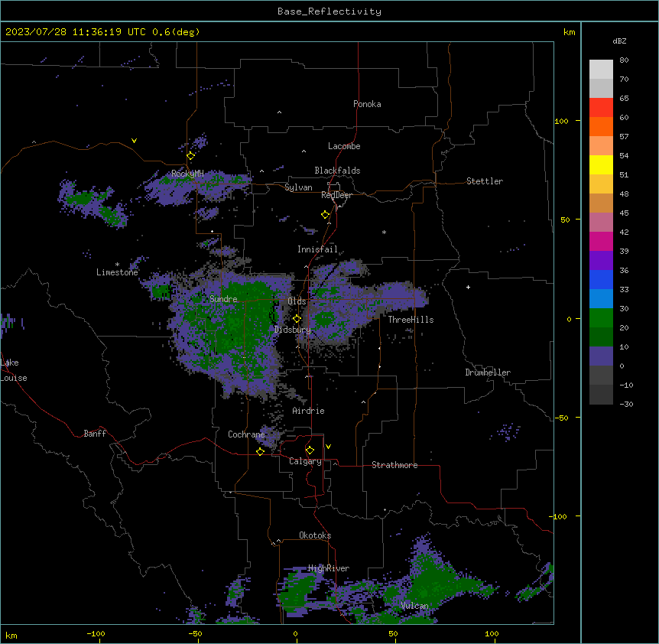The width and height of the screenshot is (659, 644).
Task: Select the 80 dBZ light gray legend swatch
Action: (601, 70)
